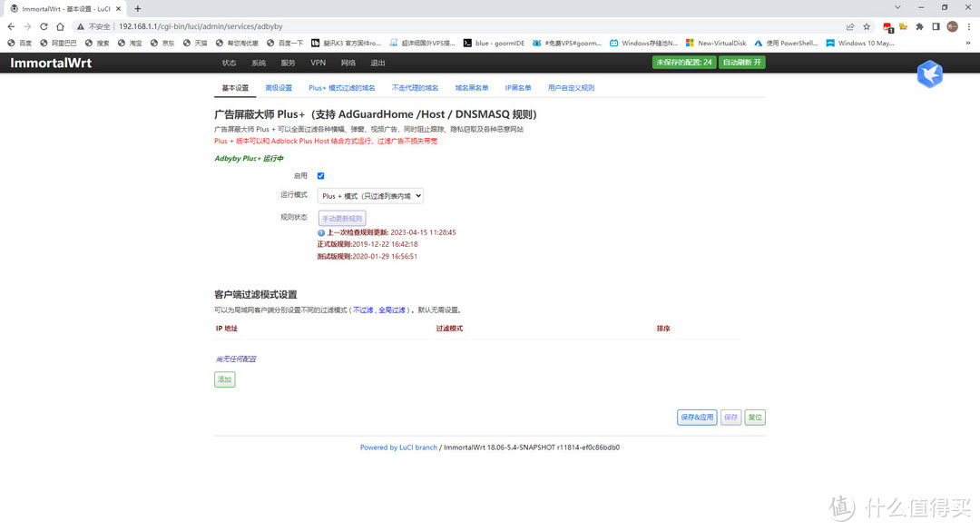Screen dimensions: 980x531
Task: Click the browser reload page icon
Action: pyautogui.click(x=44, y=26)
